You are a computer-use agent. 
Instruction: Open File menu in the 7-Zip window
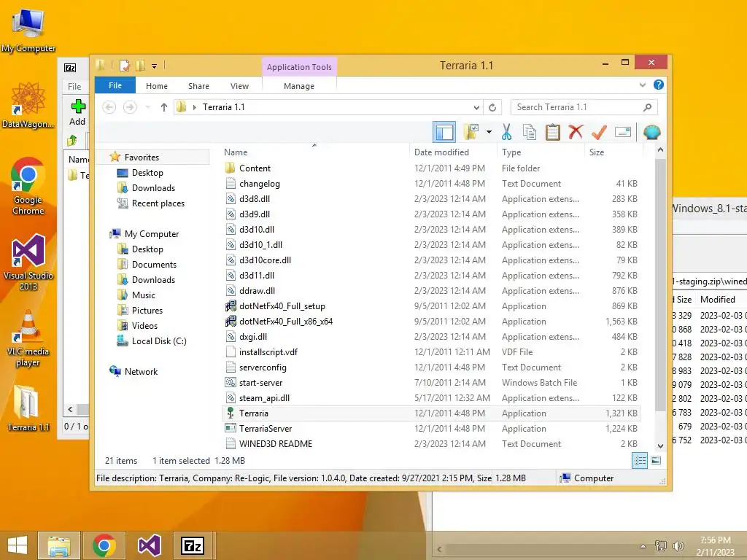pos(74,86)
